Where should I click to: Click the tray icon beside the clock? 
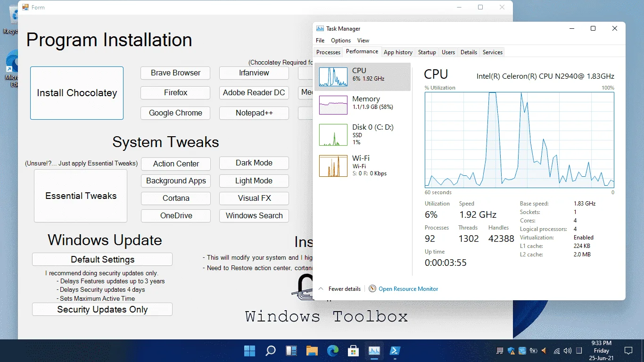579,351
